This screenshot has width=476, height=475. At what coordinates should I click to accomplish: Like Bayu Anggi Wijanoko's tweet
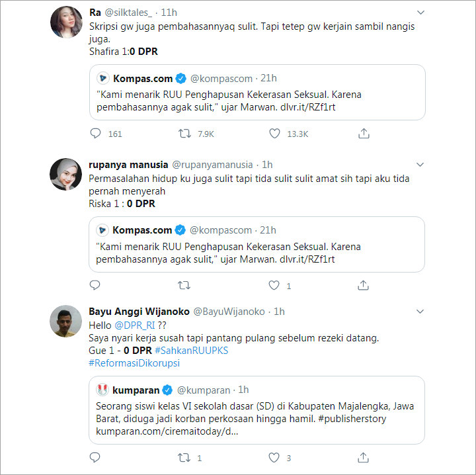pos(274,457)
